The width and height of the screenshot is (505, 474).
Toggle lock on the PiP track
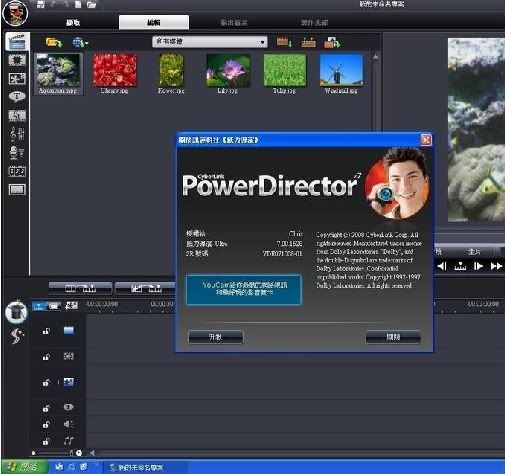point(46,382)
